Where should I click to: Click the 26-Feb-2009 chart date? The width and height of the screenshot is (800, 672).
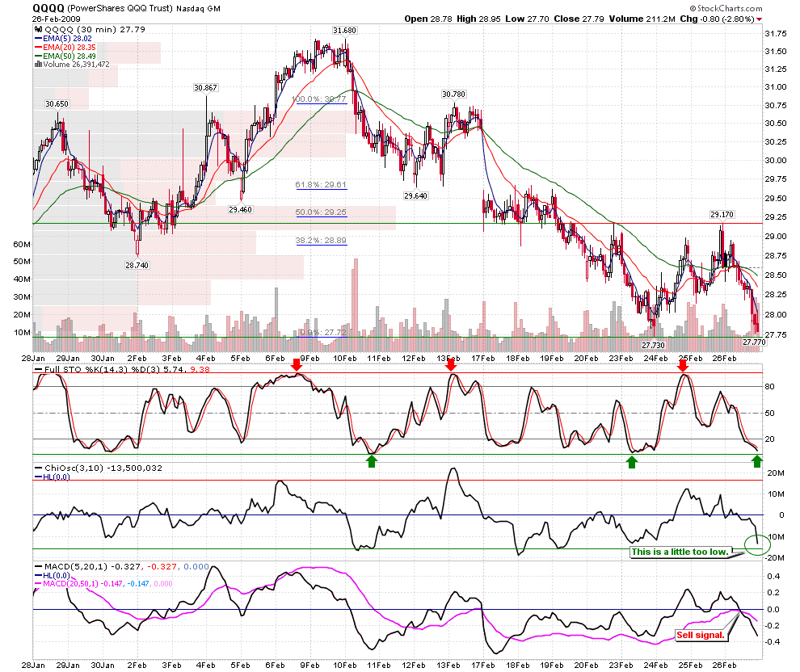[x=56, y=19]
